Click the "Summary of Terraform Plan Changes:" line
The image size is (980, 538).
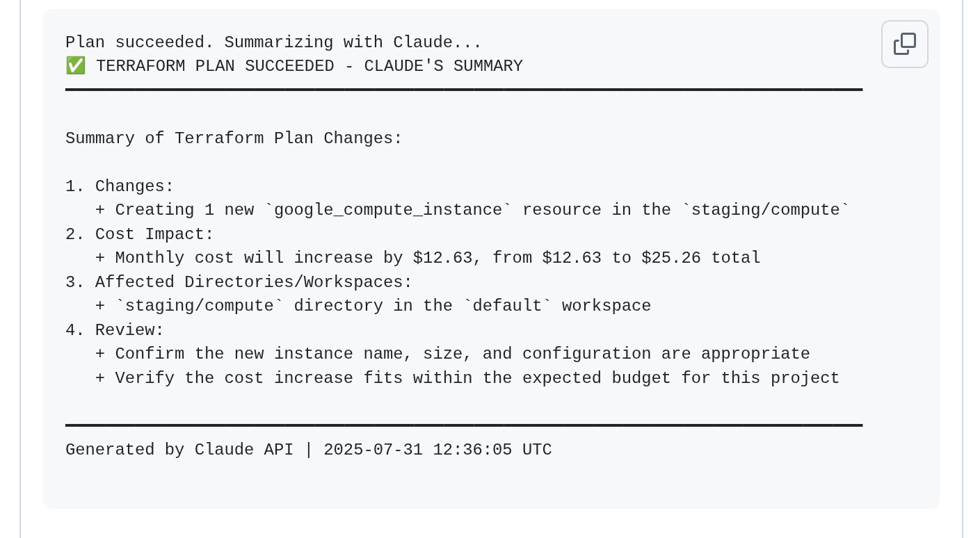point(234,138)
